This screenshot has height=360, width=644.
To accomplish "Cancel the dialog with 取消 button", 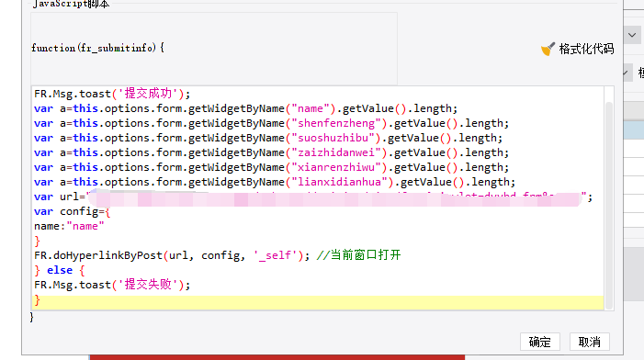I will point(590,342).
